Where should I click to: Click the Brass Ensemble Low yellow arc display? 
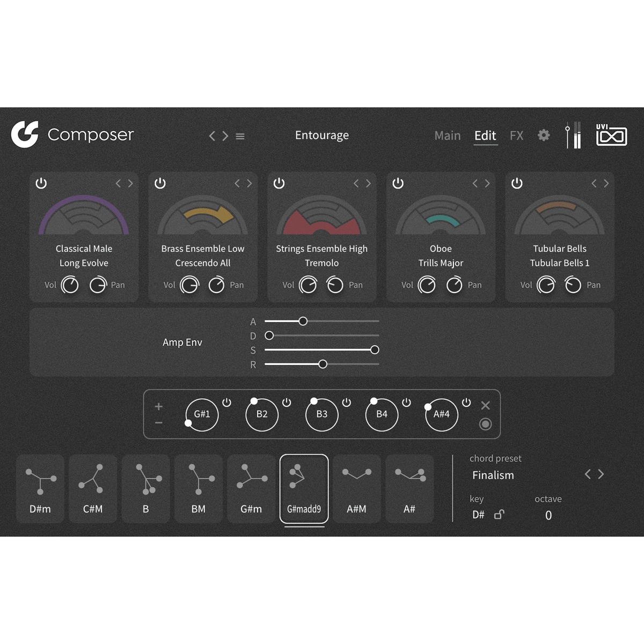[x=203, y=215]
